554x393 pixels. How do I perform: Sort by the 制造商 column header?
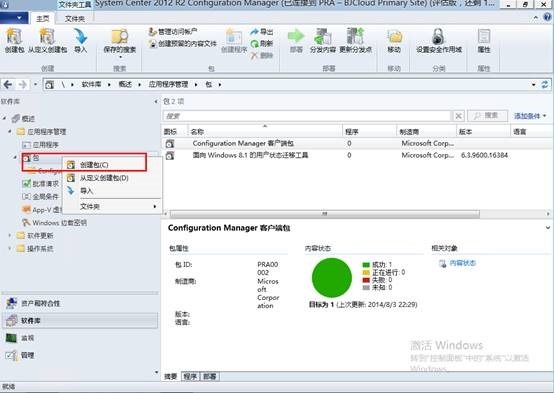click(426, 131)
